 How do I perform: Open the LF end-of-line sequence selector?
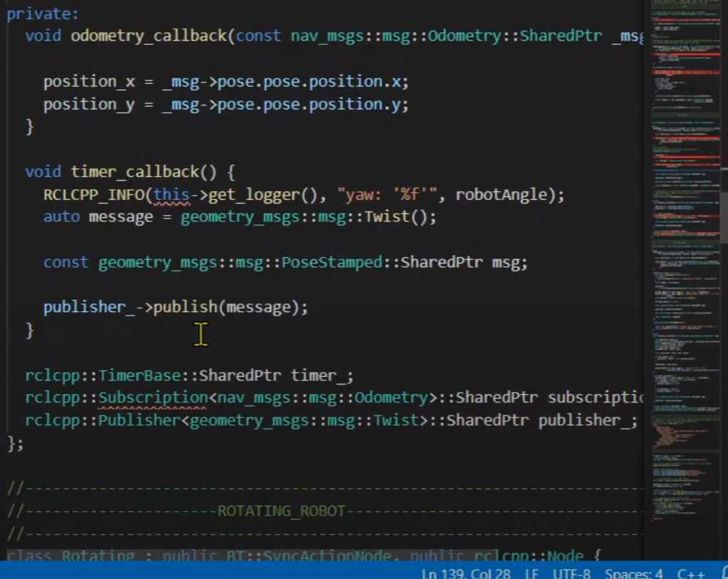(532, 573)
